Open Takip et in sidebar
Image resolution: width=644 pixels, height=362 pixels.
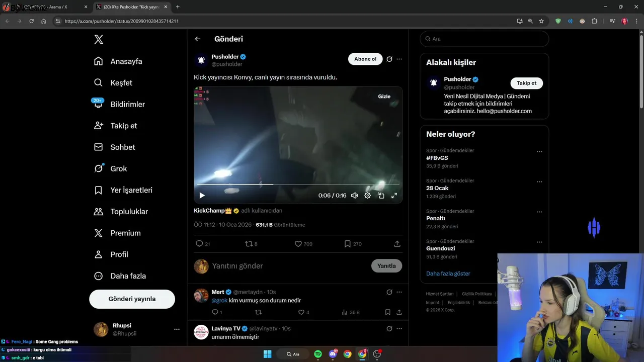coord(116,126)
